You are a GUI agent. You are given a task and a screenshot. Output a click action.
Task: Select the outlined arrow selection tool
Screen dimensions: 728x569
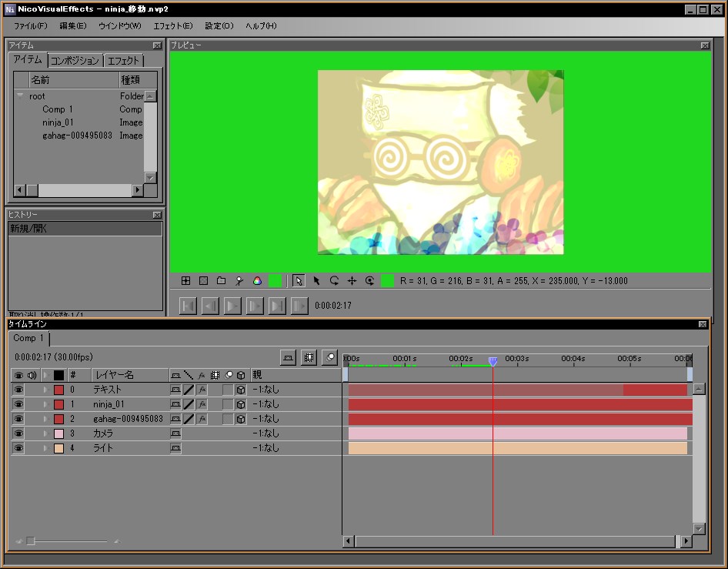[299, 280]
